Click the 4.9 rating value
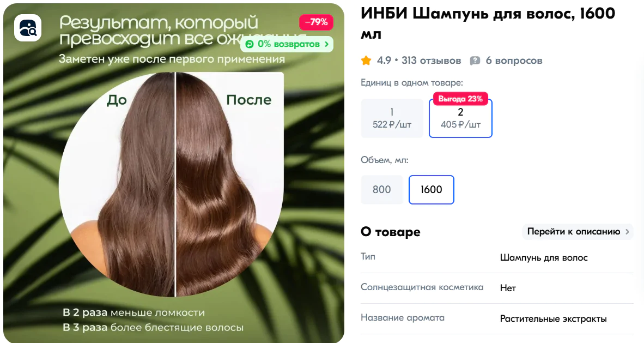Screen dimensions: 644x343 click(384, 61)
